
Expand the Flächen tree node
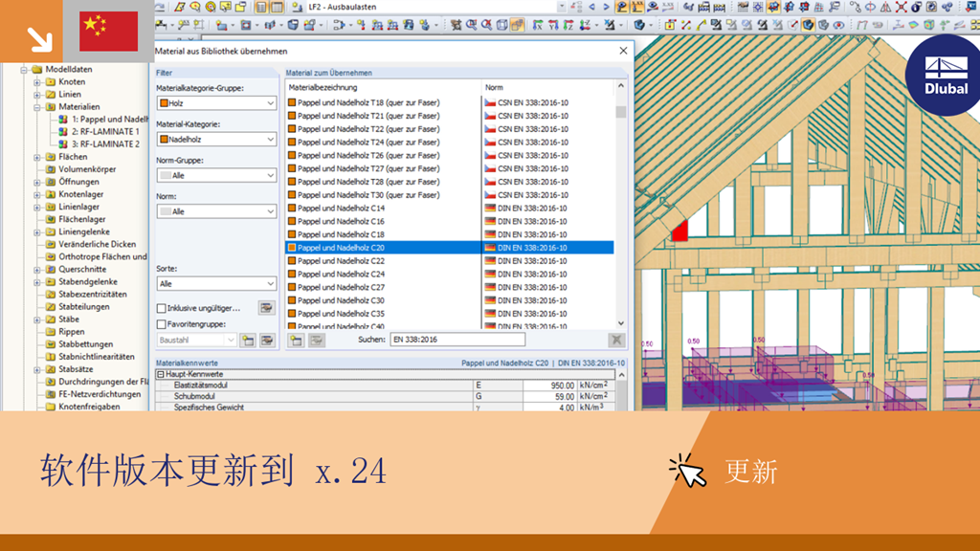pyautogui.click(x=37, y=157)
